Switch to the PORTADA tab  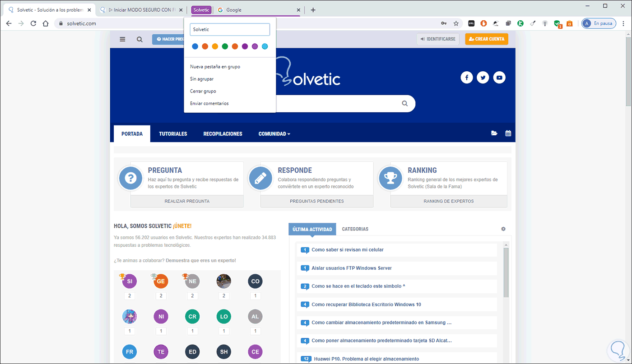(x=132, y=134)
